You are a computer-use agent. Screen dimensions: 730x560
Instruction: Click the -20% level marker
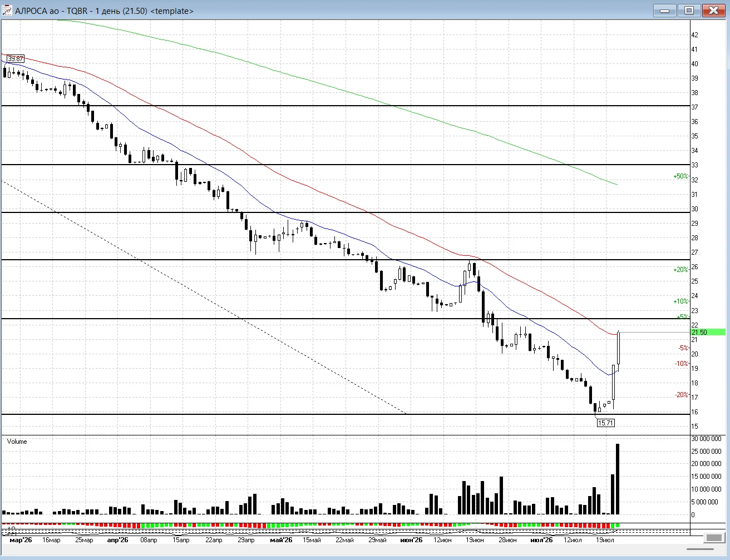(x=682, y=395)
